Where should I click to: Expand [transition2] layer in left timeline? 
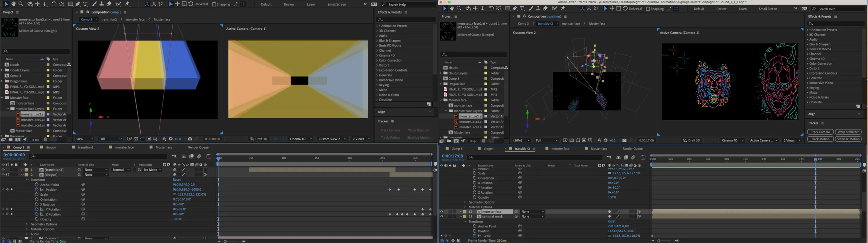pos(22,170)
